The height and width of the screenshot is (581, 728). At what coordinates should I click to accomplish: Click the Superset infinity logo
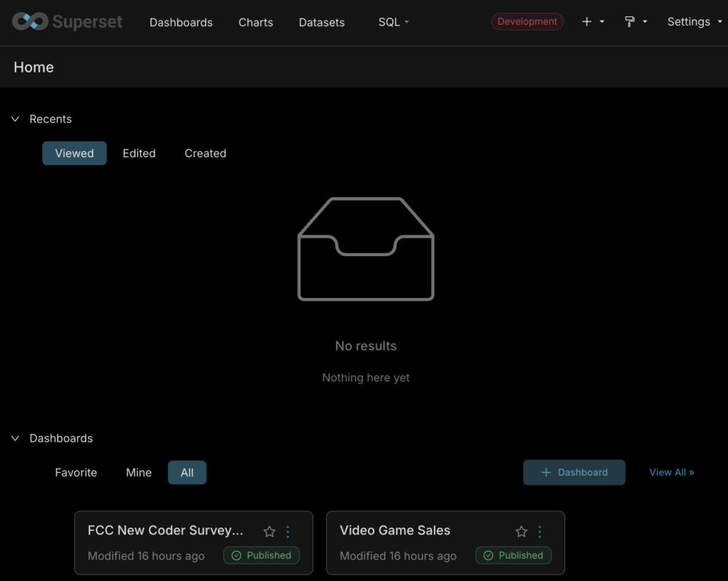pos(30,21)
